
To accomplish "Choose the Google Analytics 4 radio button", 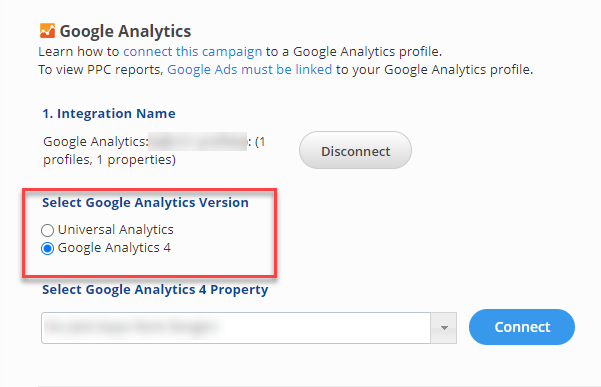I will coord(47,248).
